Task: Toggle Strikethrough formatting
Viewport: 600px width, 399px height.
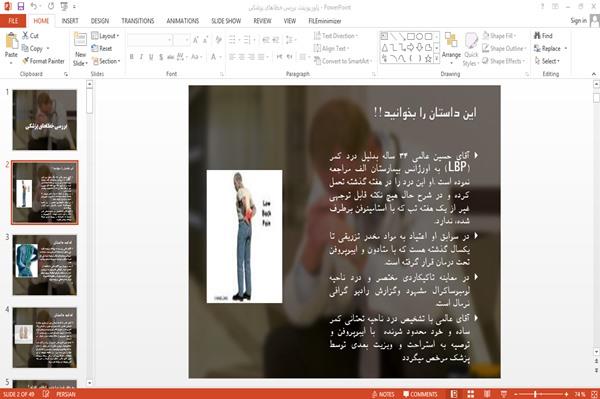Action: (171, 57)
